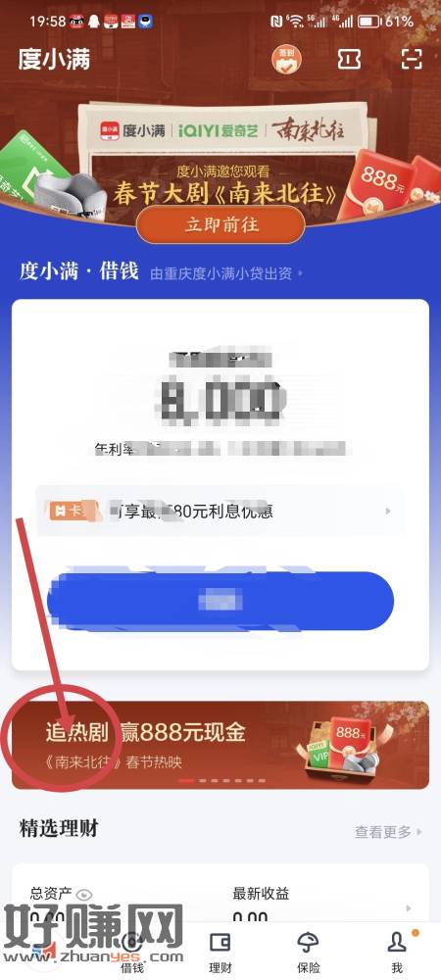Open the coupon ticket icon
The width and height of the screenshot is (441, 980).
pos(349,59)
